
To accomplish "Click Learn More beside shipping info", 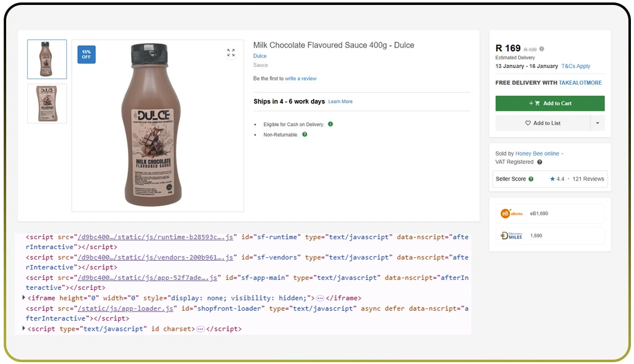I will click(x=340, y=101).
